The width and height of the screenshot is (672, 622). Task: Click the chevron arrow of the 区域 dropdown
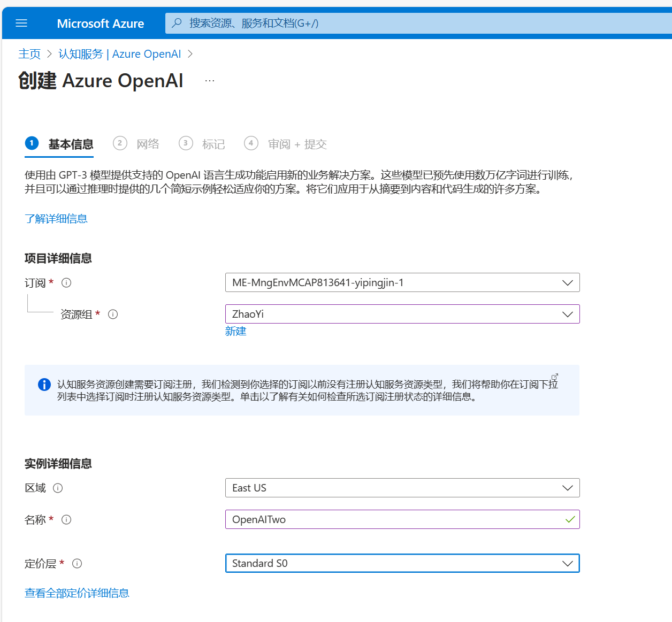(568, 488)
